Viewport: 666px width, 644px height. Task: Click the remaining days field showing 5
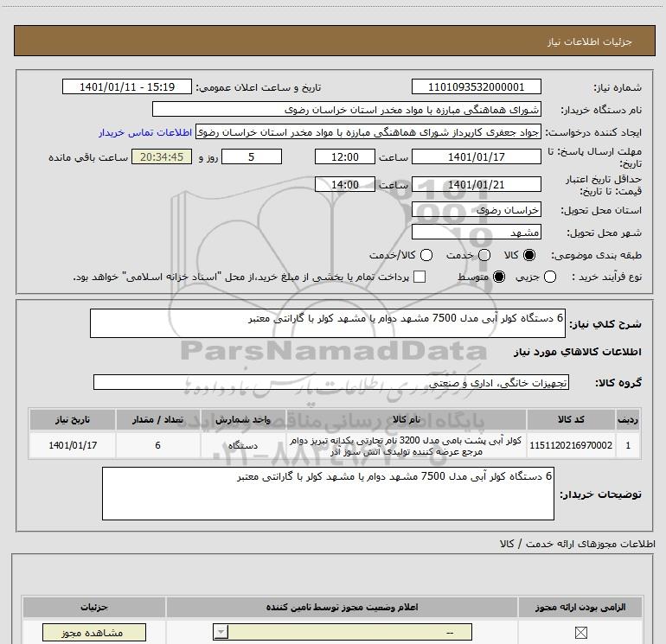(x=252, y=156)
